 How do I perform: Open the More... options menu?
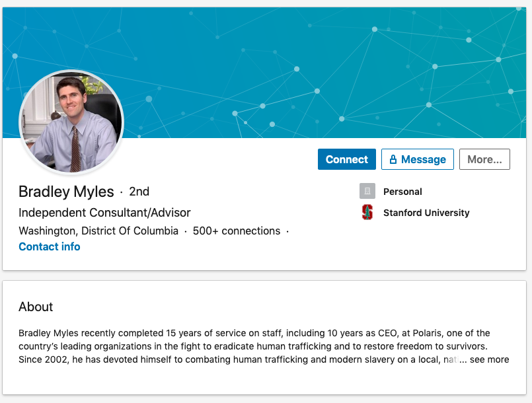coord(484,159)
